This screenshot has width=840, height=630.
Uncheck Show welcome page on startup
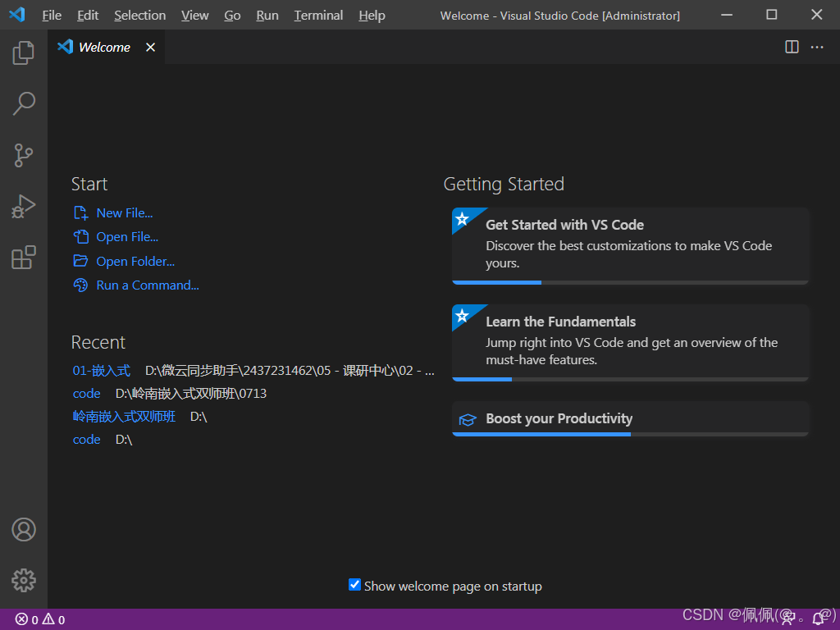(354, 584)
